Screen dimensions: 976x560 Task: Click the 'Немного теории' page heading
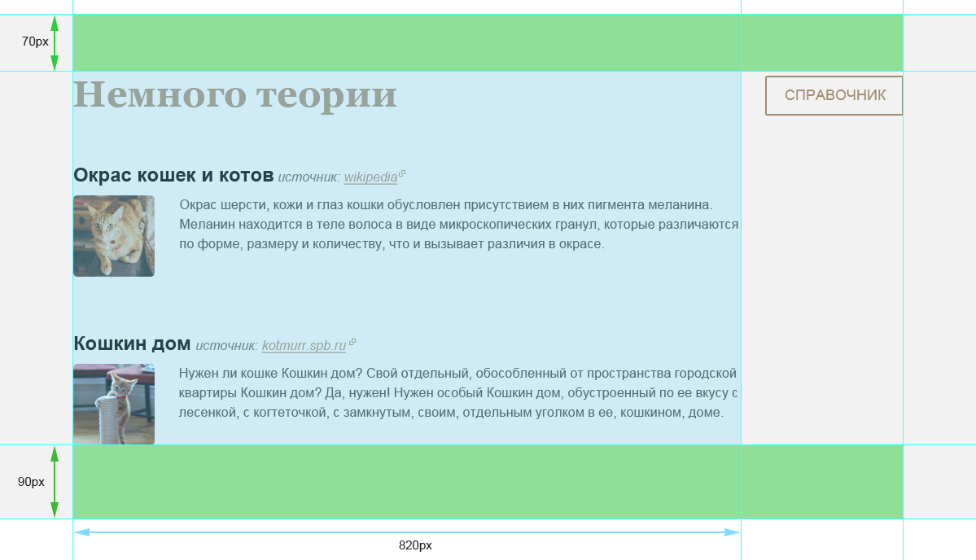235,94
